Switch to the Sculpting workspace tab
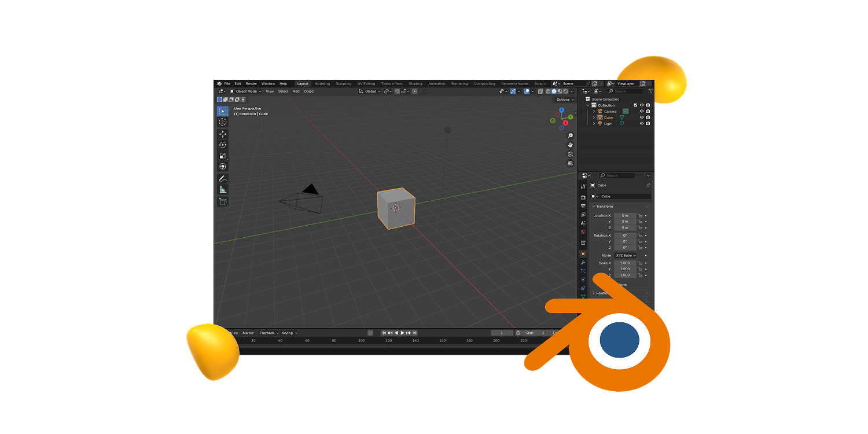Viewport: 868px width, 434px height. 344,83
